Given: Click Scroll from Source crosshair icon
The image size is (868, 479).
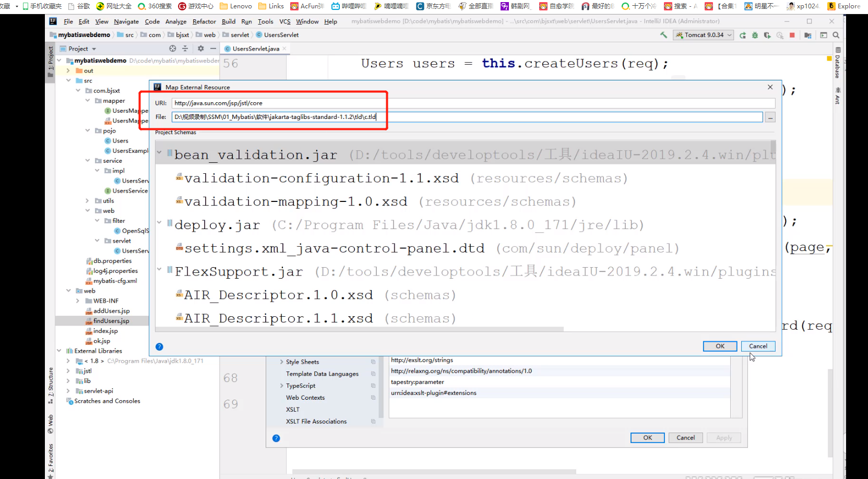Looking at the screenshot, I should tap(173, 49).
